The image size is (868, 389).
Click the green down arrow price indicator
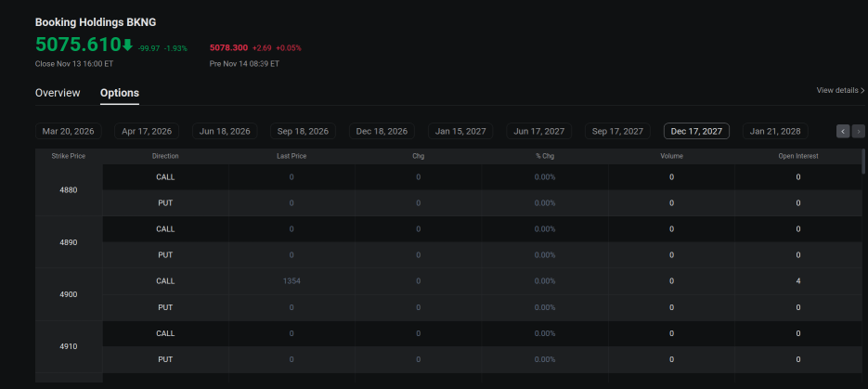(127, 45)
